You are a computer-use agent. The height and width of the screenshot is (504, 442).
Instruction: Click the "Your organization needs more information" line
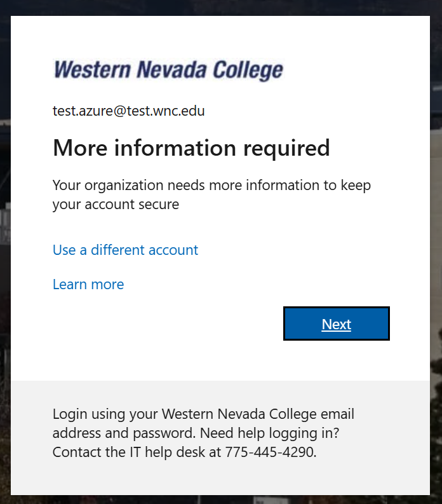[x=211, y=186]
